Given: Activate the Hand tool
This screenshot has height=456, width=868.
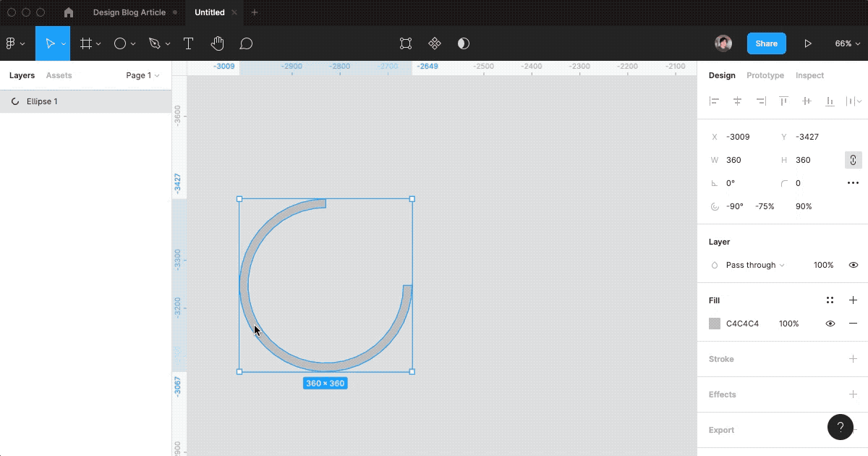Looking at the screenshot, I should pyautogui.click(x=218, y=43).
